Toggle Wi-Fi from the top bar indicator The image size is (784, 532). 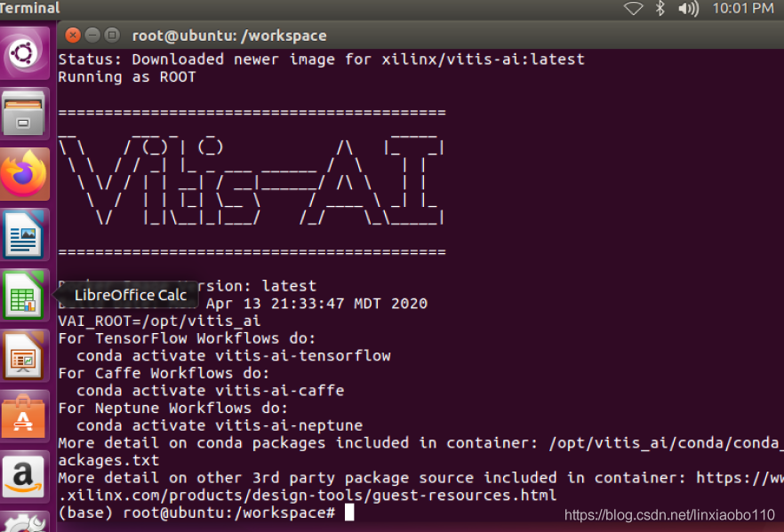click(x=633, y=8)
